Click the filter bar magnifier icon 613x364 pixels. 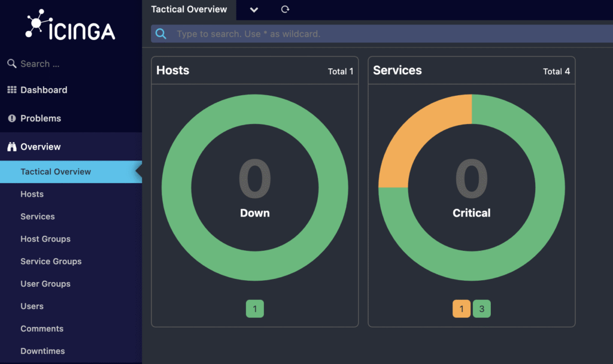click(x=160, y=34)
